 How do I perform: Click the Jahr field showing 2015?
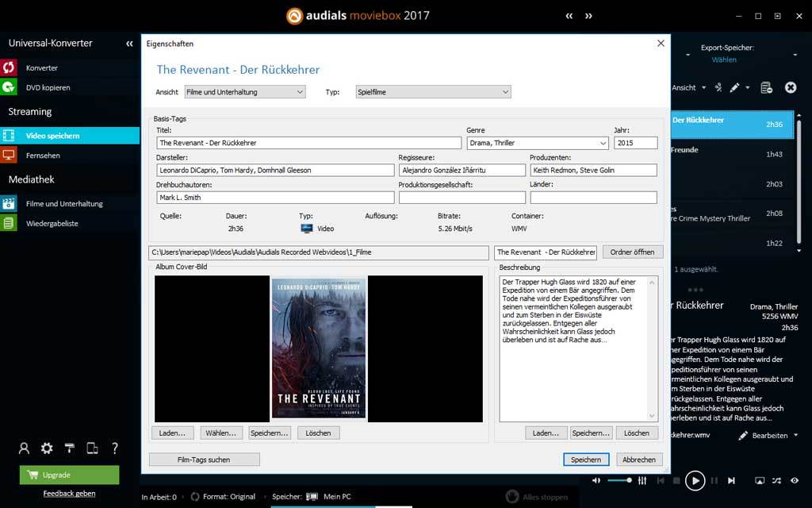635,143
